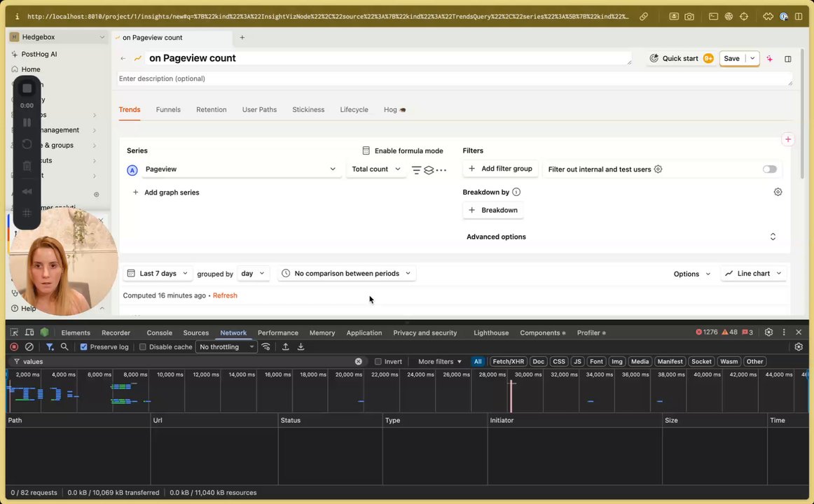Open Pageview series filter icon
The height and width of the screenshot is (504, 814).
pyautogui.click(x=416, y=169)
